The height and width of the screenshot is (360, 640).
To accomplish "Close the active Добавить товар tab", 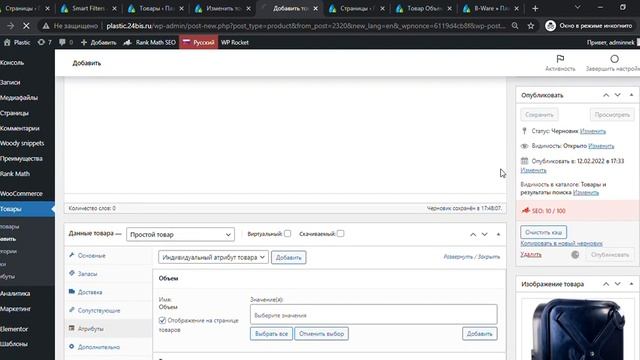I will pos(316,8).
